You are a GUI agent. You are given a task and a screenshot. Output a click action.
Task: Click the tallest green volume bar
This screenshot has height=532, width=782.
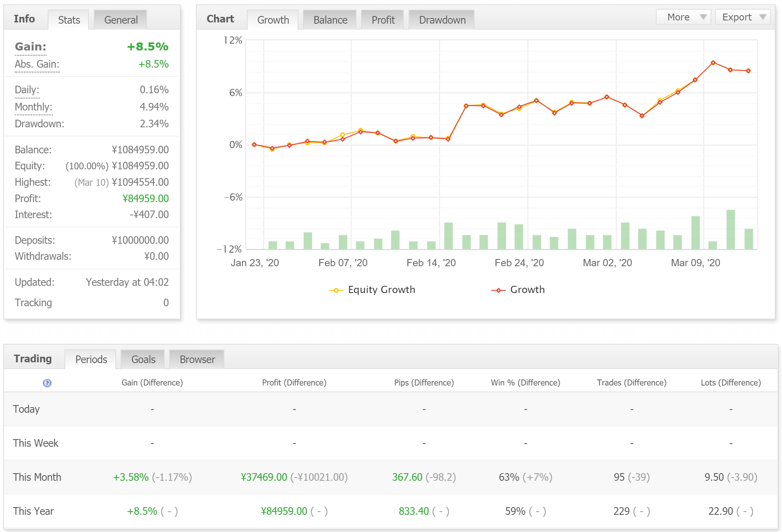731,229
